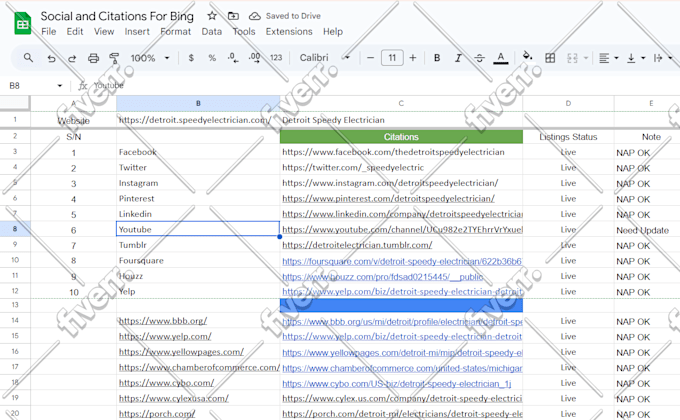Undo the last action
Screen dimensions: 680x420
(x=51, y=58)
